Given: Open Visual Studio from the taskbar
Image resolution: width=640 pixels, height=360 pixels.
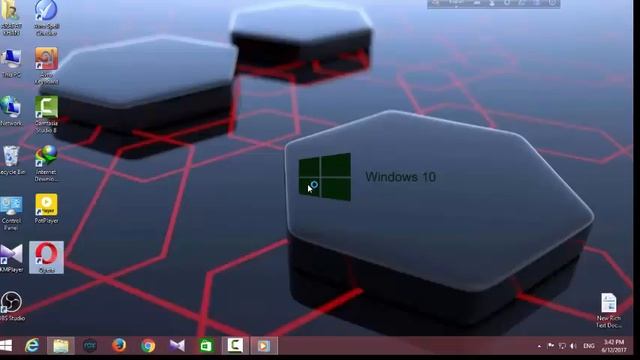Looking at the screenshot, I should click(x=177, y=346).
